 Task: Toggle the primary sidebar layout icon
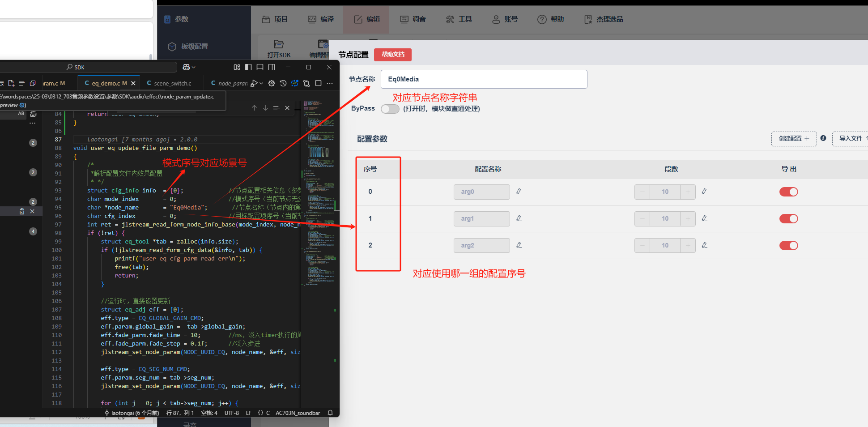[x=248, y=67]
